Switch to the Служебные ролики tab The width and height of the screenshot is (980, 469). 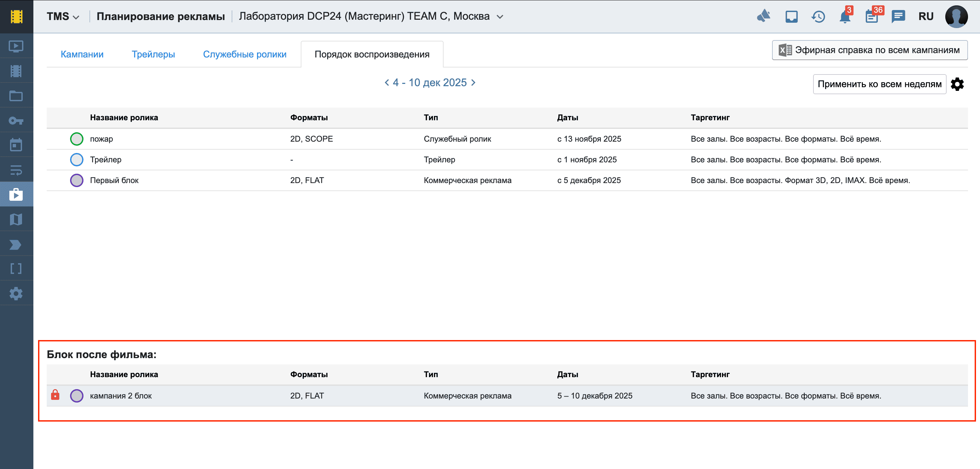(x=245, y=54)
